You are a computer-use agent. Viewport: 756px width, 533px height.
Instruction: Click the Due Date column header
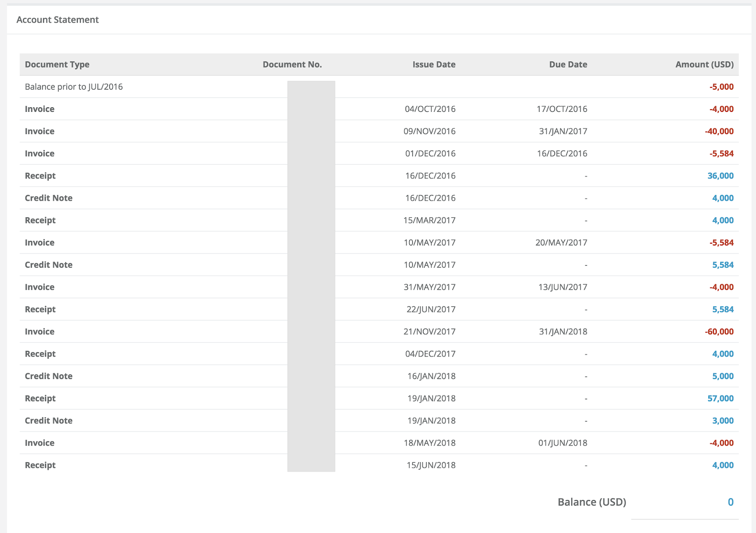(567, 65)
